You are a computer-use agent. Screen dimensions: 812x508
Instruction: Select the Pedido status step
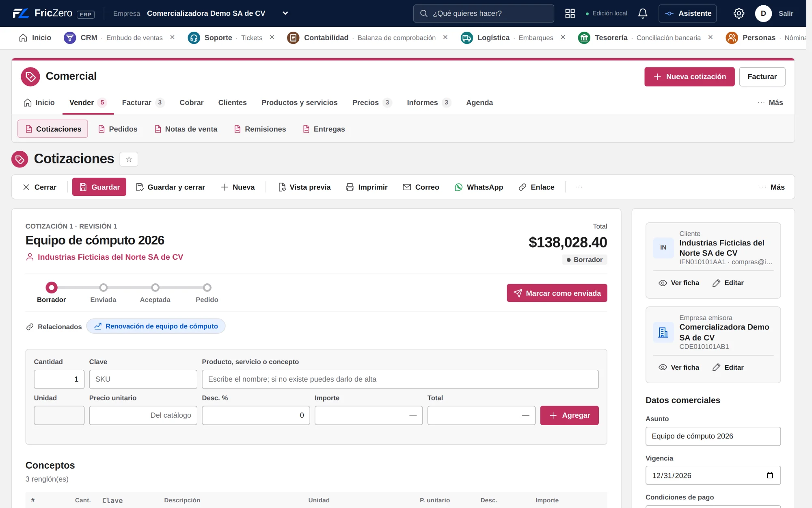point(207,293)
